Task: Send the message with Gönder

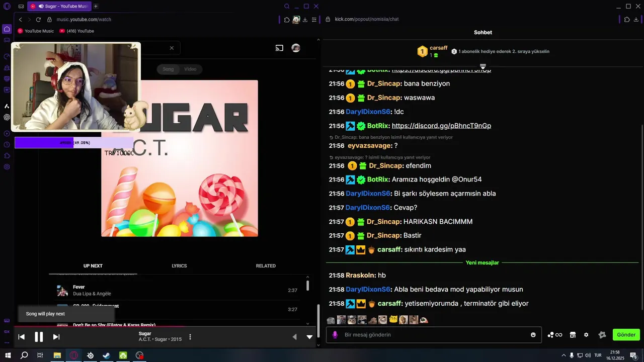Action: coord(626,335)
